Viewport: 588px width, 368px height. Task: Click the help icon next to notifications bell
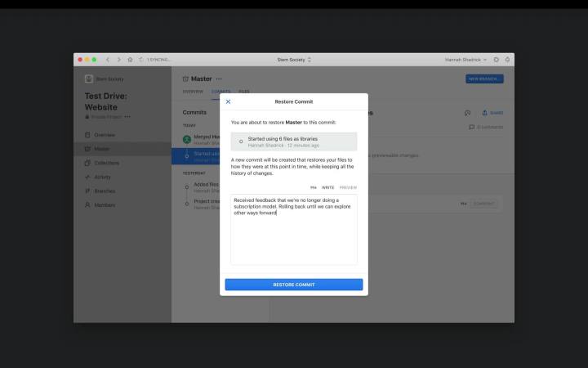point(497,60)
